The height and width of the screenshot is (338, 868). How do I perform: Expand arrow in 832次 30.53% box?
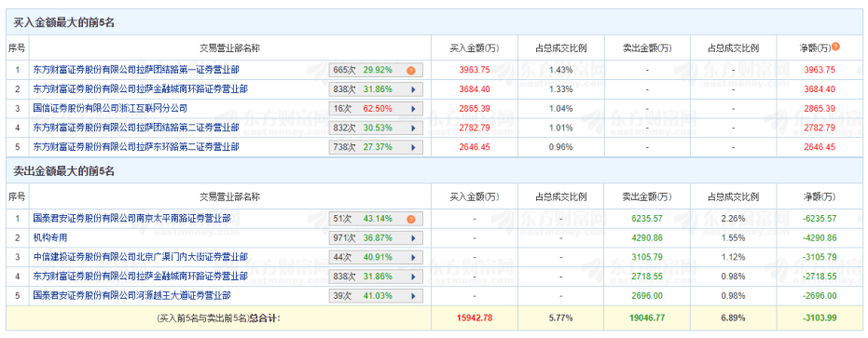412,128
